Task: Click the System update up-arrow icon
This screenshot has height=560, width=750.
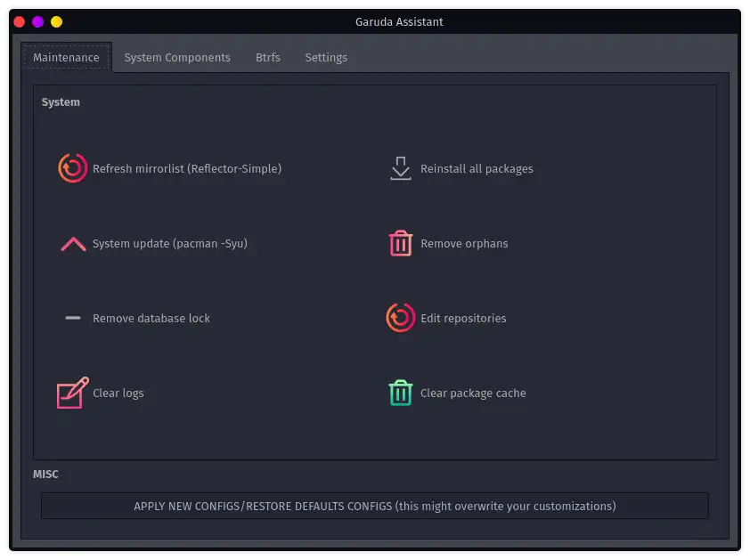Action: pos(73,243)
